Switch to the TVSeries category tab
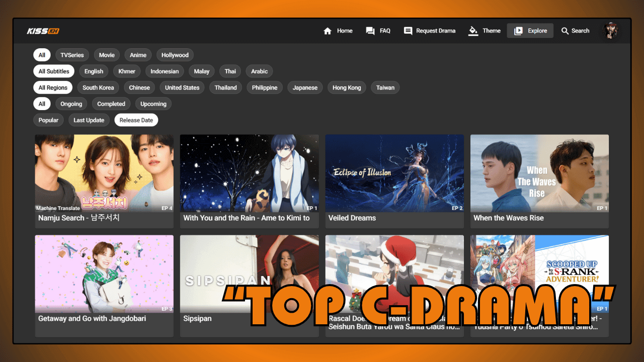 point(72,55)
